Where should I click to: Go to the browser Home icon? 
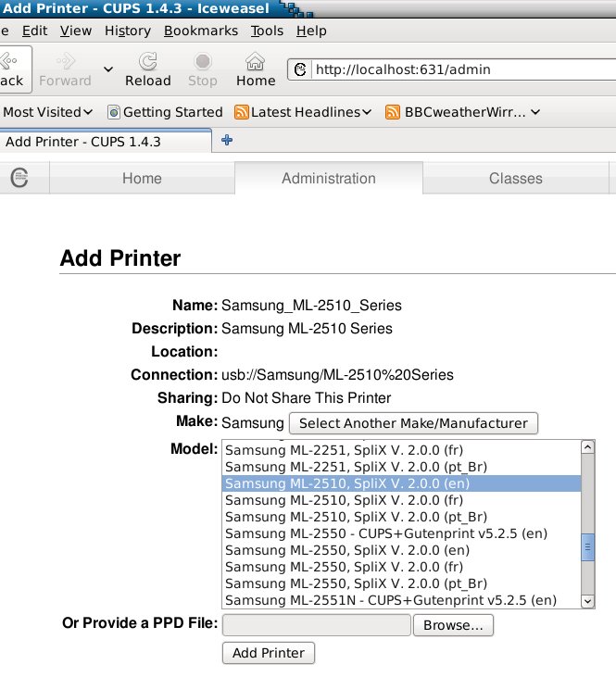click(x=256, y=61)
